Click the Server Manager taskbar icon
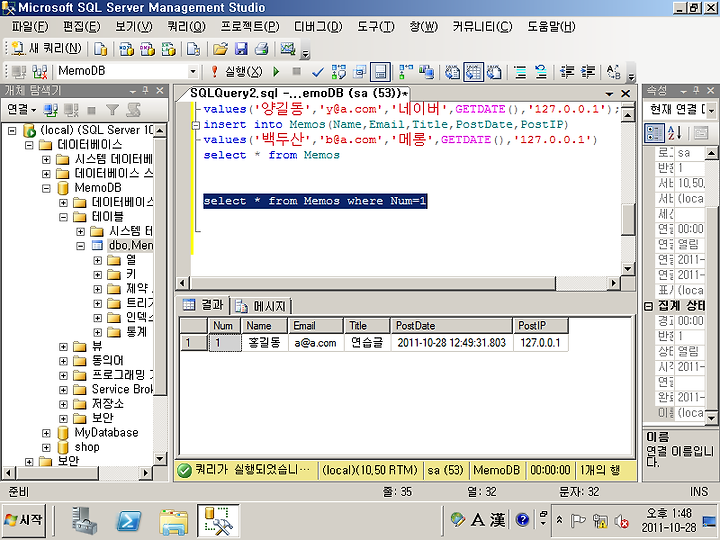Screen dimensions: 720x540 tap(85, 521)
